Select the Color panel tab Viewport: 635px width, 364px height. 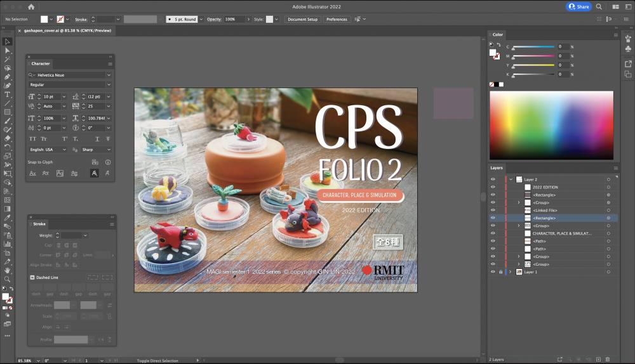[x=498, y=35]
